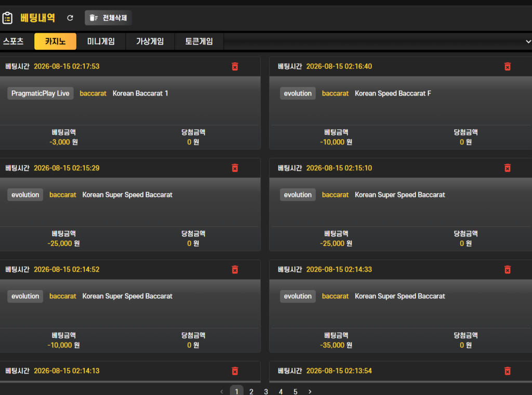The height and width of the screenshot is (395, 532).
Task: Click the -10,000 원 amount on the 02:14:52 bet
Action: tap(63, 345)
